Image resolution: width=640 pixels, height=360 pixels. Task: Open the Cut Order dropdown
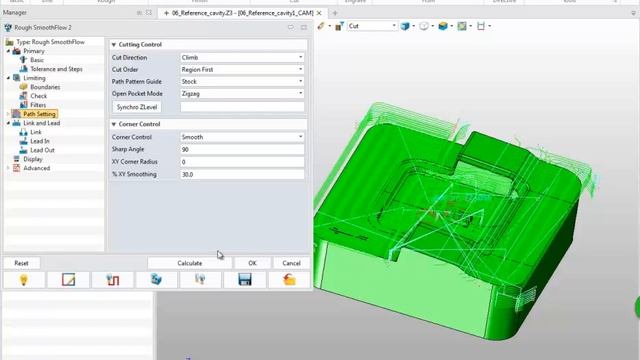(x=300, y=69)
